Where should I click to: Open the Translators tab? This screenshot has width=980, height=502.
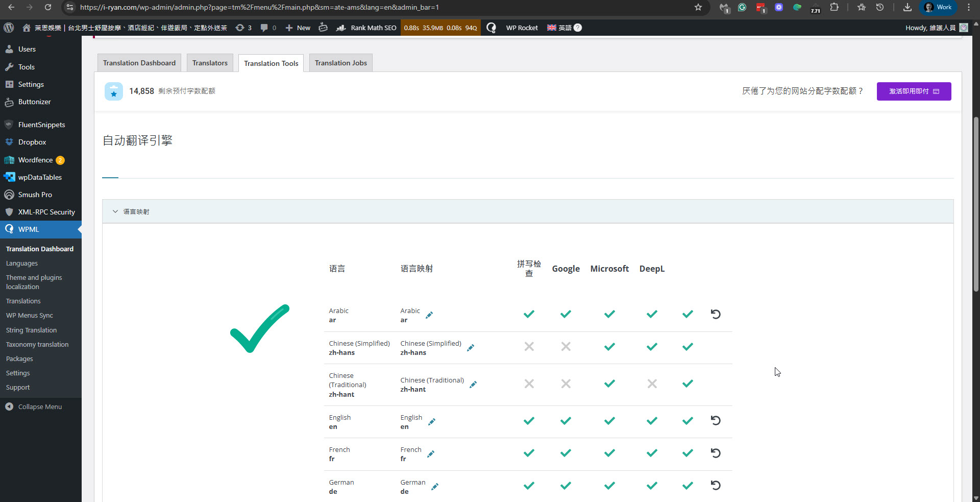point(210,63)
